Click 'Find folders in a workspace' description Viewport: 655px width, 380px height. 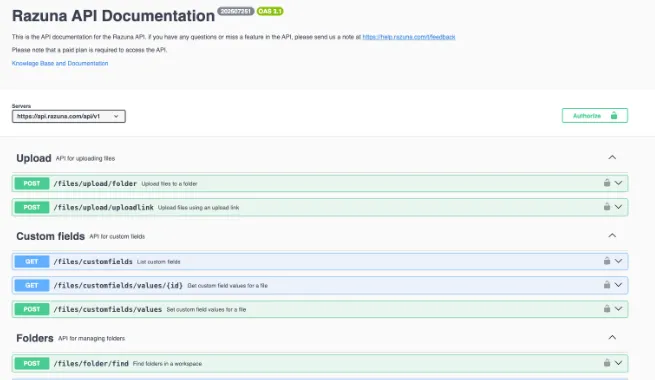[167, 364]
